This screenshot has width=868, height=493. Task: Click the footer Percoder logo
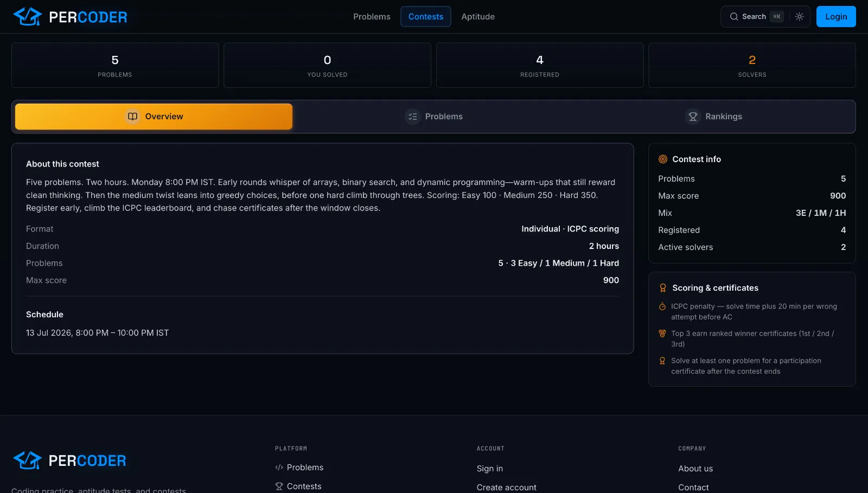69,460
